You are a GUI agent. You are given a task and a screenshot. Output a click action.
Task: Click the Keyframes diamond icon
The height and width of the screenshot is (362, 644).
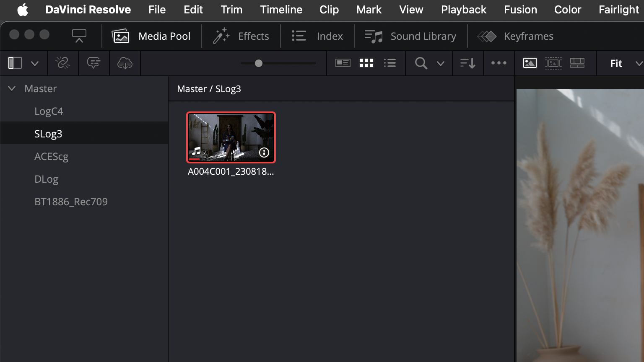487,36
